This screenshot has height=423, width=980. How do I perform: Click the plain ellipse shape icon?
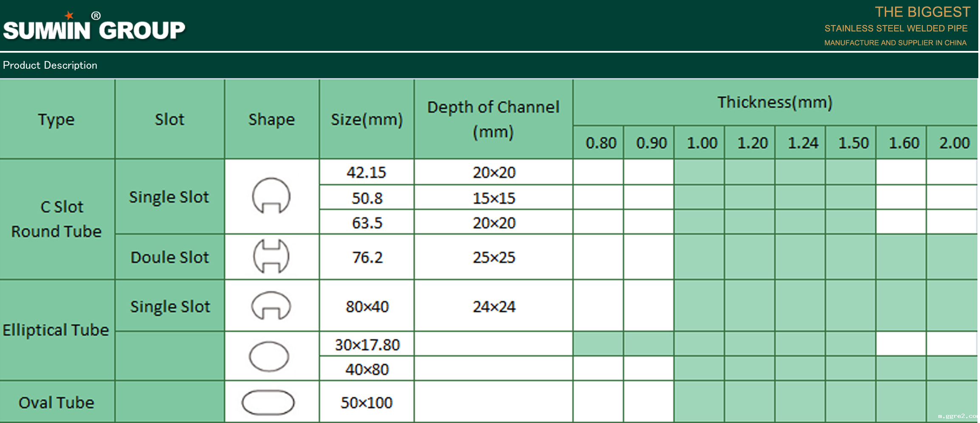[269, 356]
